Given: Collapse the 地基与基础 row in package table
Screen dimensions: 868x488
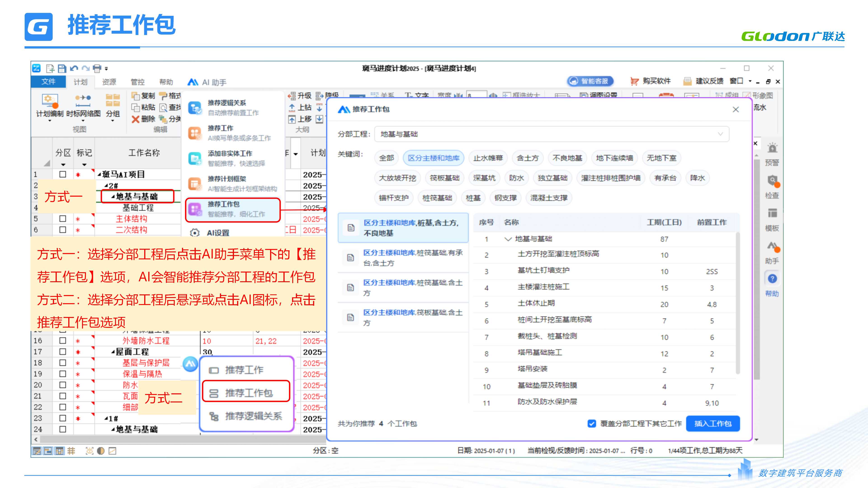Looking at the screenshot, I should (x=508, y=239).
